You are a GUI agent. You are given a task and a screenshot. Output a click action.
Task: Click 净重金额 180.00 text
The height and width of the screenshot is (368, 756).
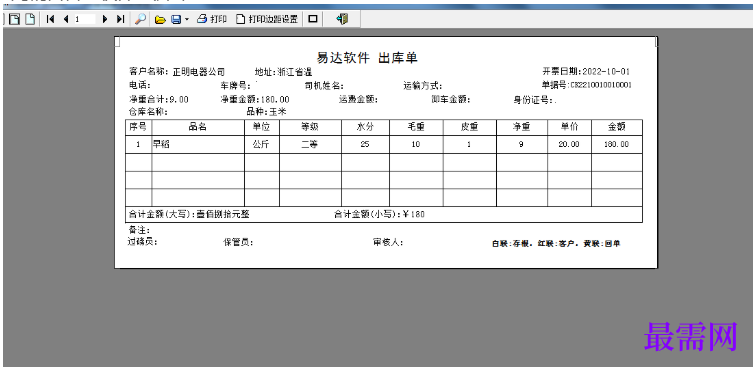(255, 100)
